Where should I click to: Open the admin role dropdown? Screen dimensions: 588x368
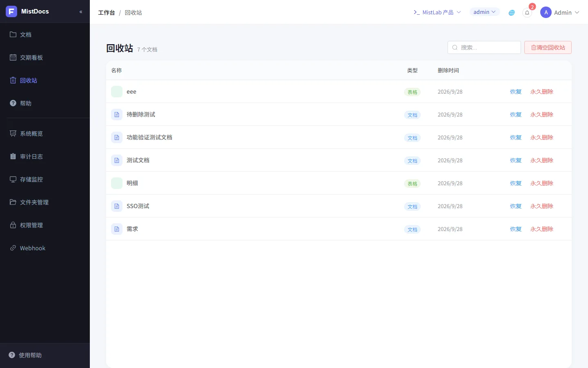(x=485, y=12)
